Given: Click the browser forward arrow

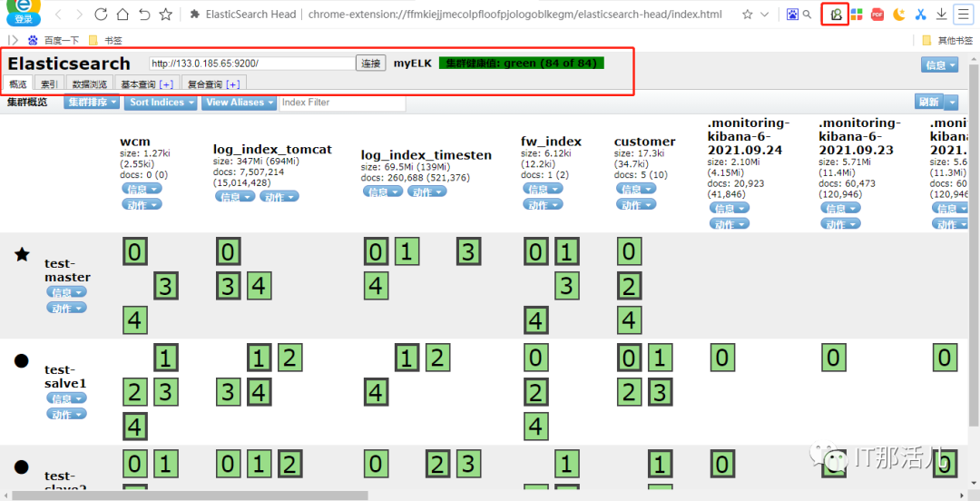Looking at the screenshot, I should click(x=79, y=14).
